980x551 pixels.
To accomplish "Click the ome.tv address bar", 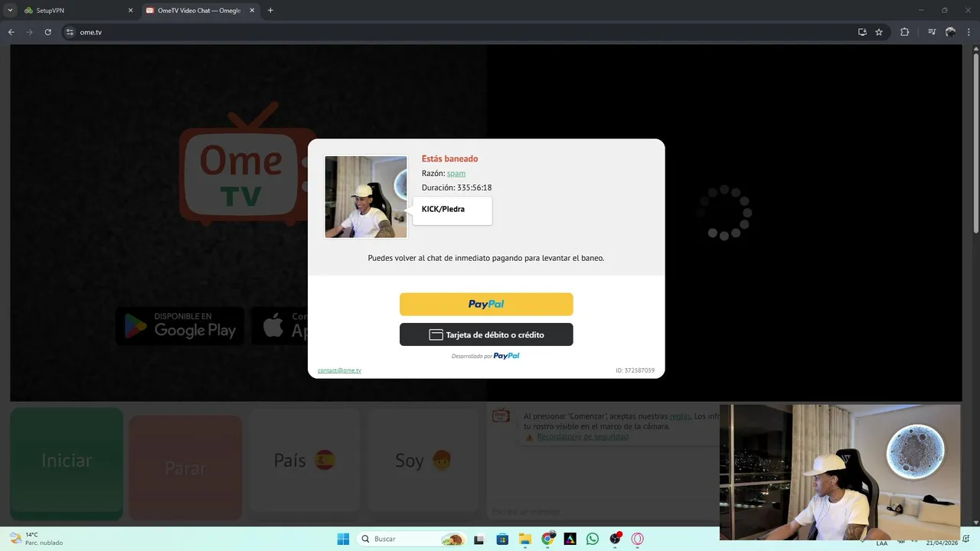I will (459, 32).
